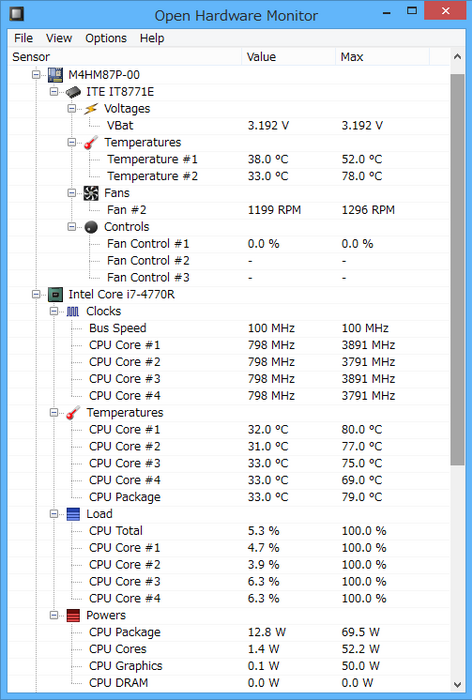Select the CPU Package power row

tap(229, 633)
